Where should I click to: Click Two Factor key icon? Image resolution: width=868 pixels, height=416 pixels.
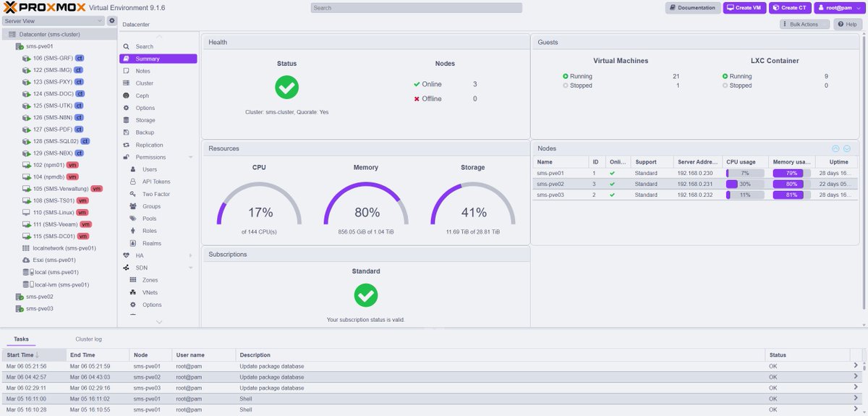click(x=133, y=194)
